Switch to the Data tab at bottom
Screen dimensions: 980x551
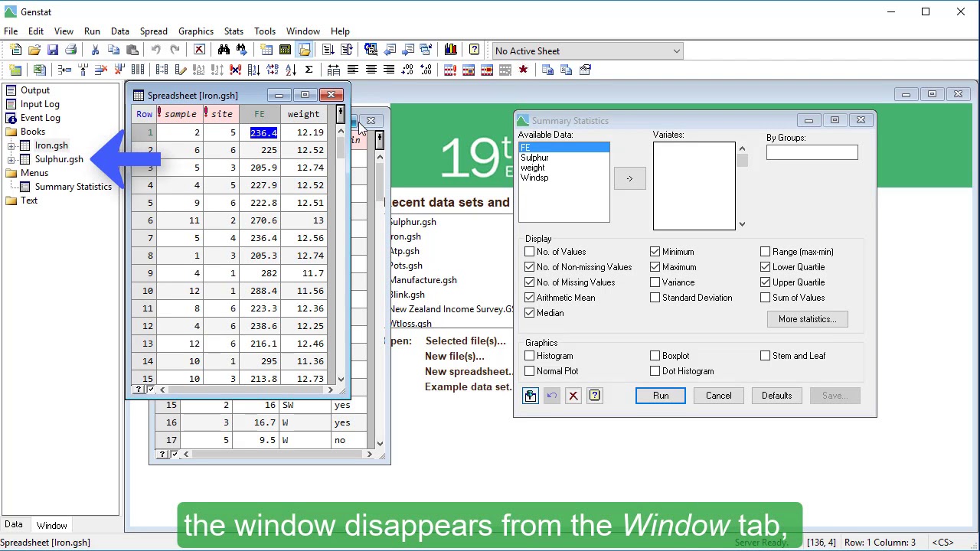coord(14,525)
